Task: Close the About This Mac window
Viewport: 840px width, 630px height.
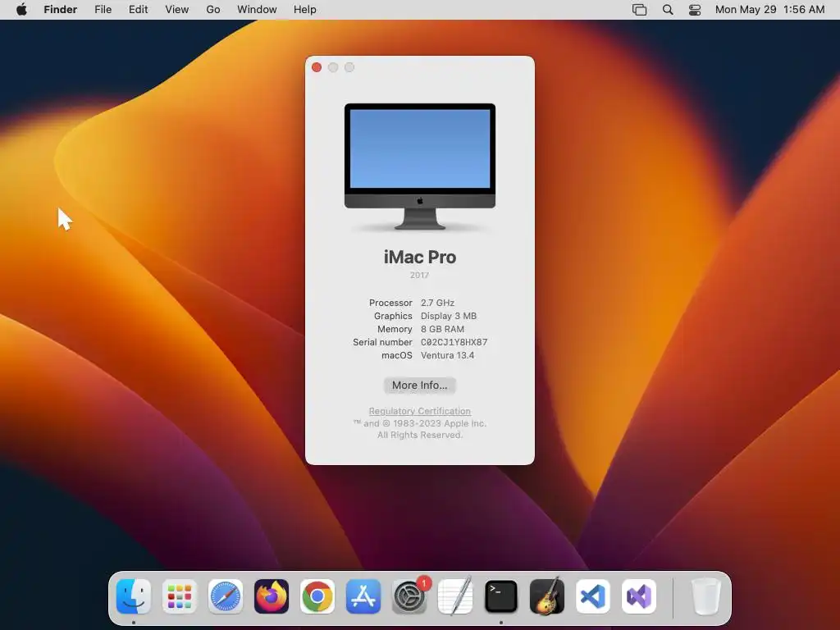Action: click(x=317, y=67)
